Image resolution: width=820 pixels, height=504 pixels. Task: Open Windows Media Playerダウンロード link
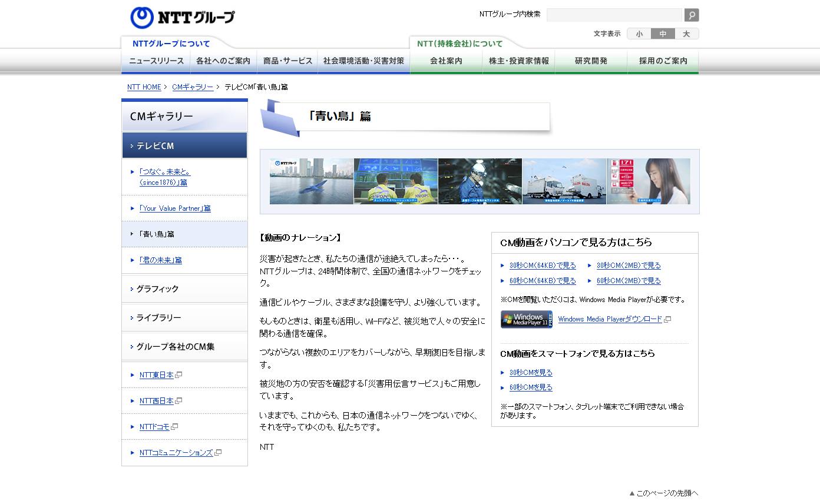610,320
